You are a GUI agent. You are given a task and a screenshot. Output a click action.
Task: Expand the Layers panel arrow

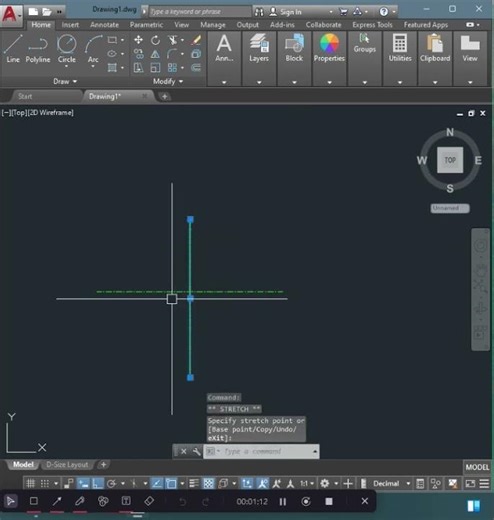259,82
